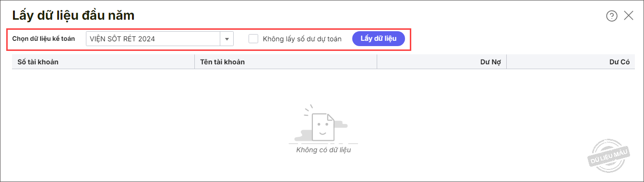
Task: Expand the accounting data dropdown arrow
Action: pos(227,39)
